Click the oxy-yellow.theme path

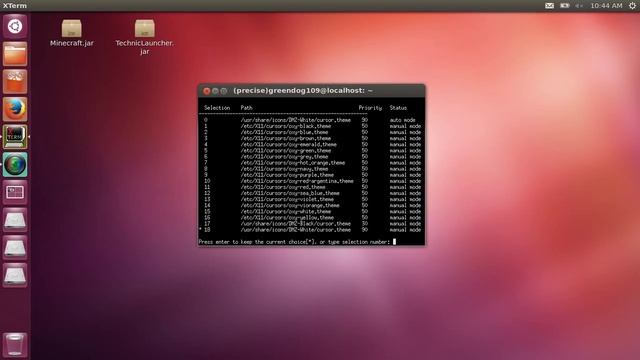(x=287, y=218)
